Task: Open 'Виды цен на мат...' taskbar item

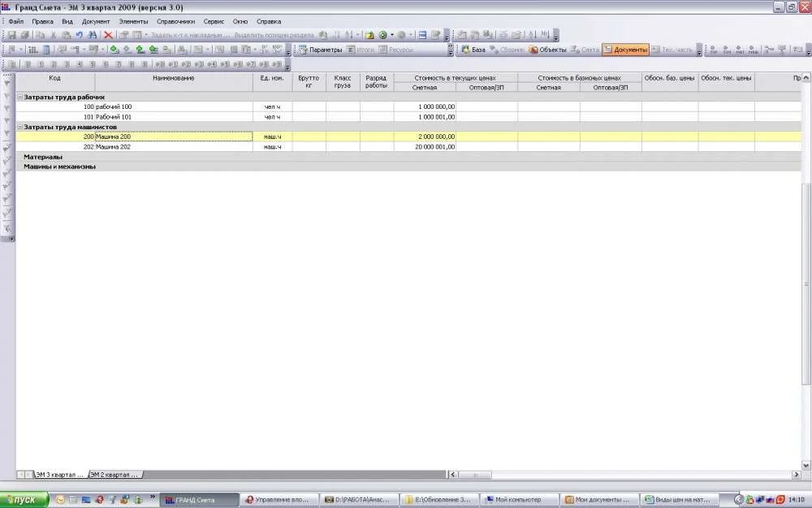Action: tap(680, 500)
